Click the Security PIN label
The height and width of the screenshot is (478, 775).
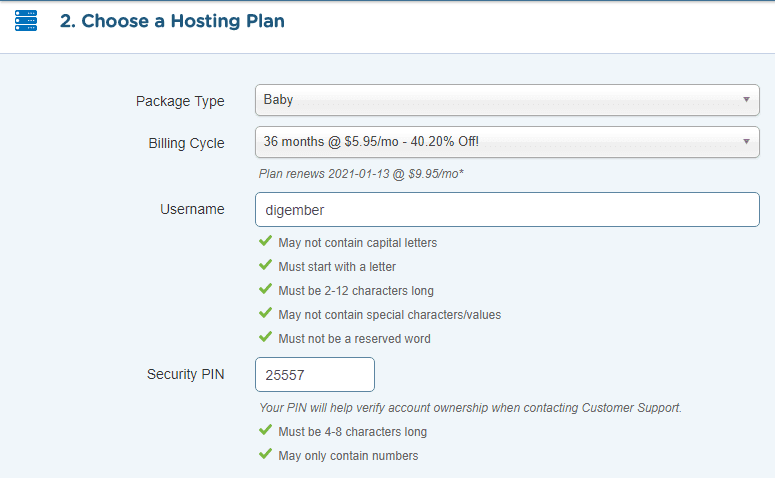(186, 374)
